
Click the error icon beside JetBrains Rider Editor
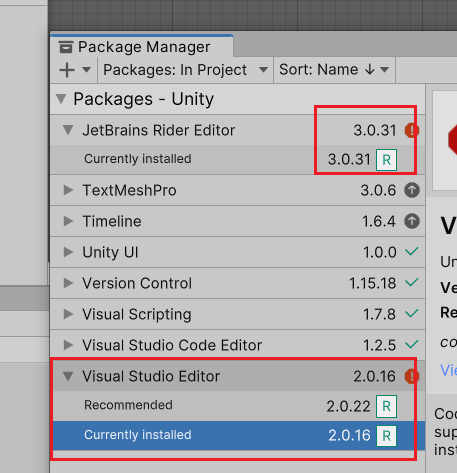[x=412, y=130]
